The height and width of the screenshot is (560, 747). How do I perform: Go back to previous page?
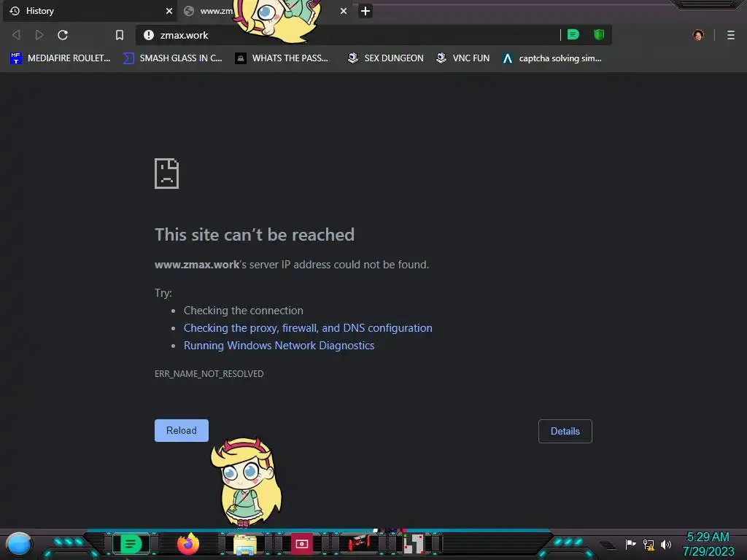click(x=16, y=35)
